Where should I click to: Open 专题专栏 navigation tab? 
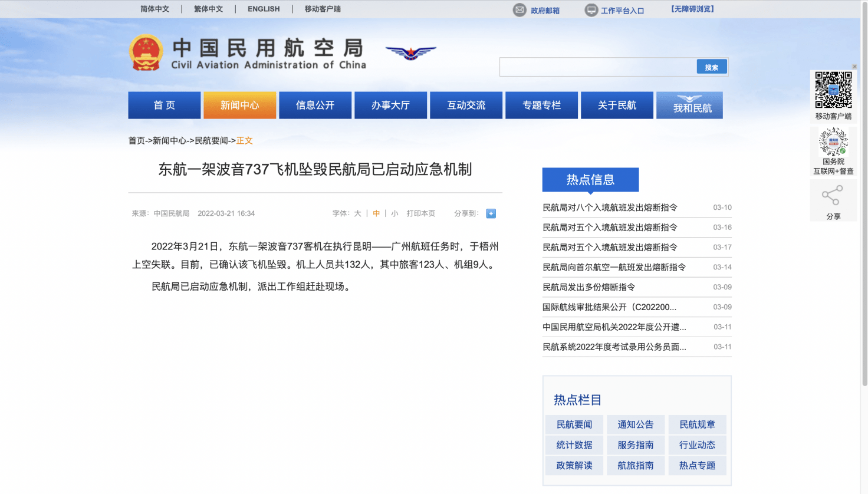tap(542, 105)
